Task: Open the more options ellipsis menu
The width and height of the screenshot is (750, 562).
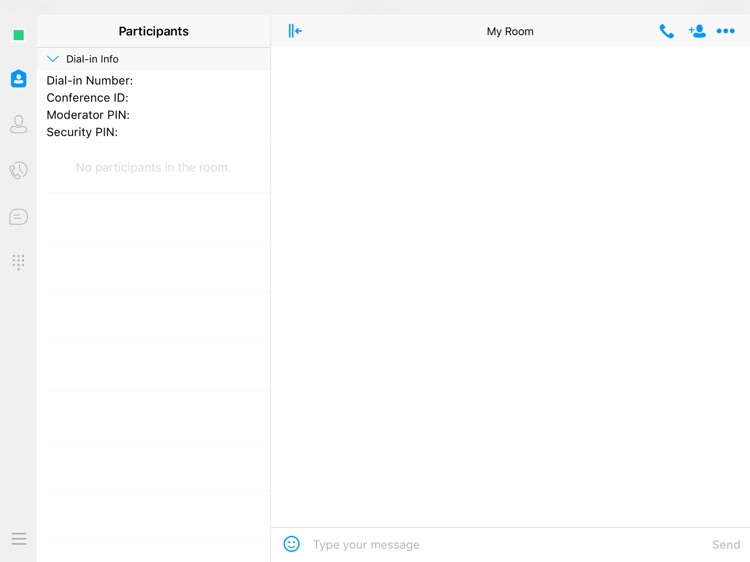Action: point(726,31)
